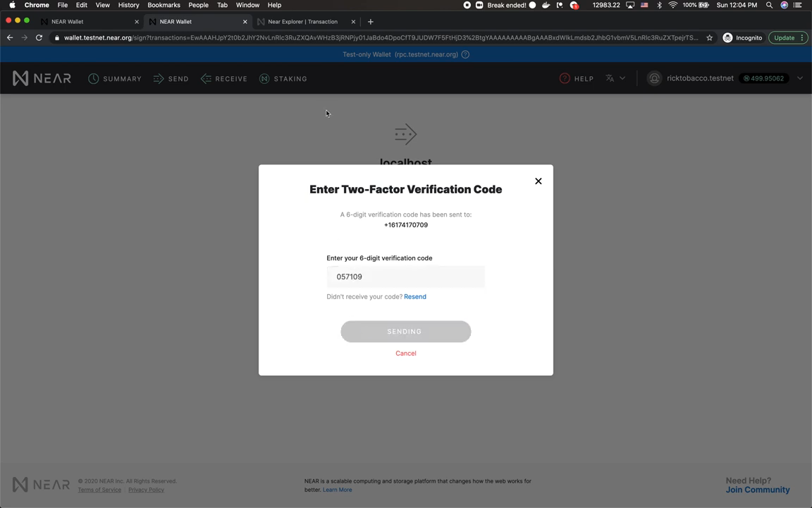The image size is (812, 508).
Task: Open the Tab menu
Action: point(222,5)
